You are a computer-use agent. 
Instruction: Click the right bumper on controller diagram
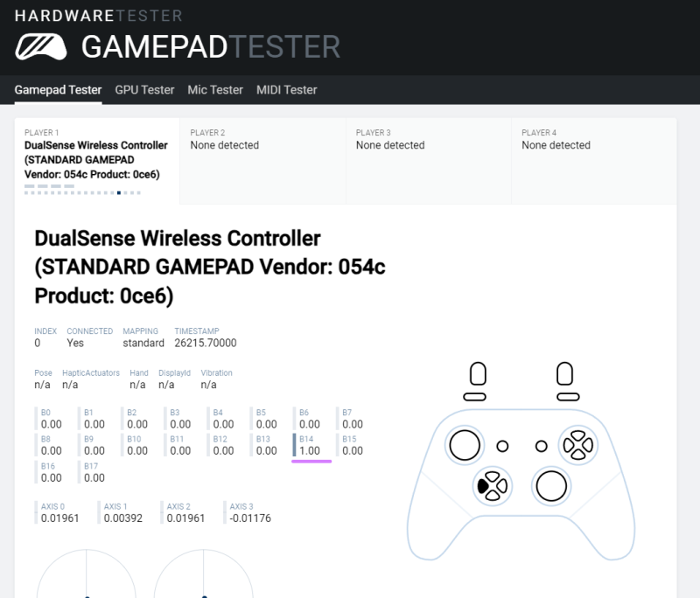(x=568, y=397)
